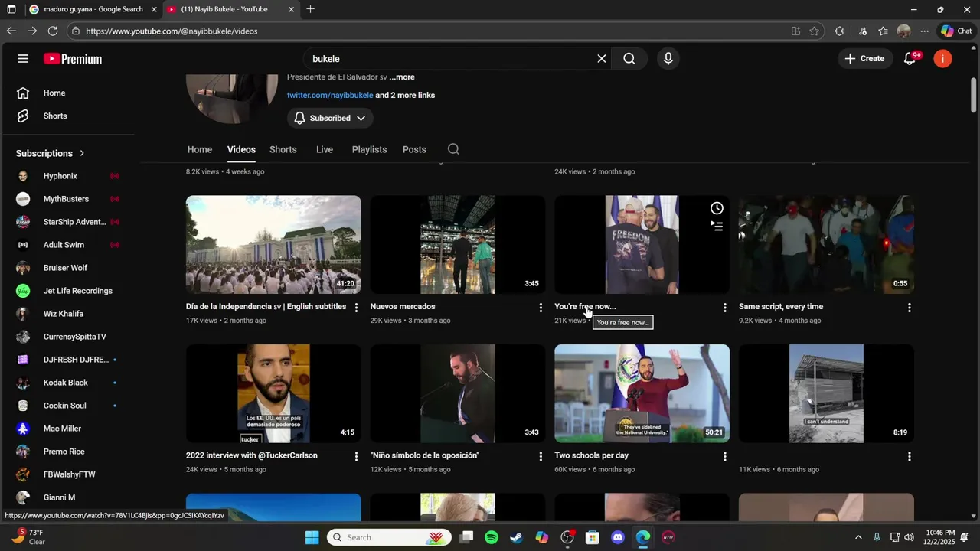Add You're free now video to queue
The height and width of the screenshot is (551, 980).
tap(717, 227)
